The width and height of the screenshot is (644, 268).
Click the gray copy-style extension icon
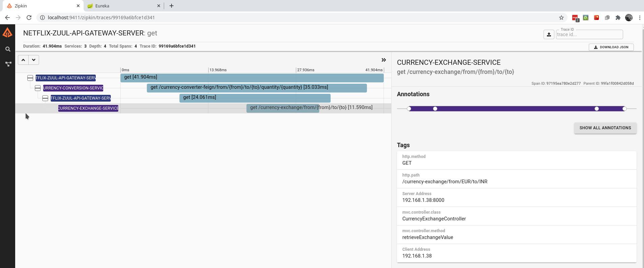pyautogui.click(x=607, y=18)
